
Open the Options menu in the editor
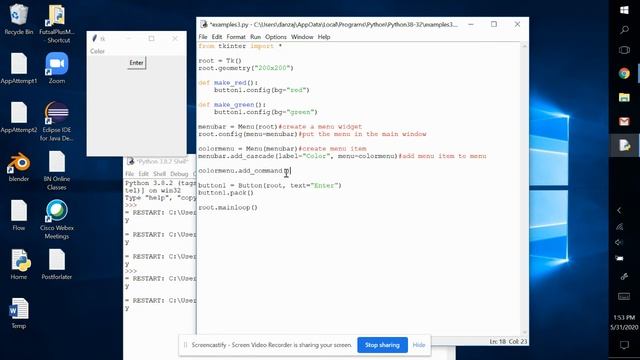point(276,37)
